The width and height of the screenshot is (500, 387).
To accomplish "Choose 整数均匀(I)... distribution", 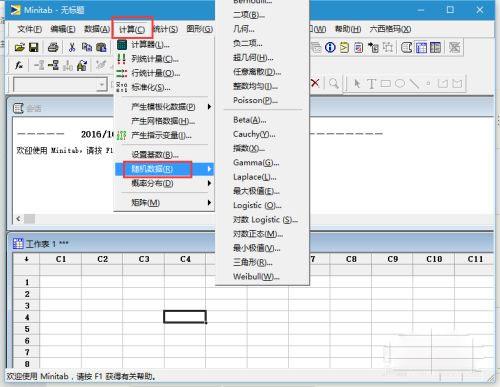I will click(263, 86).
